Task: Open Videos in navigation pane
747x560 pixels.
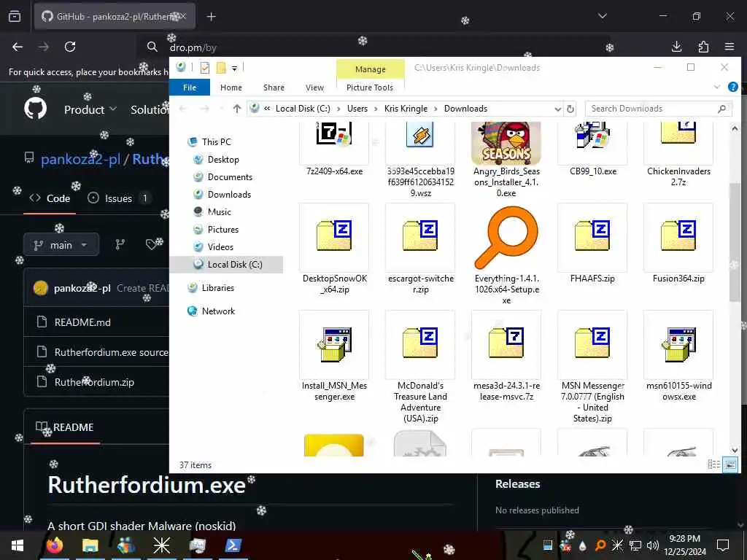Action: 214,246
